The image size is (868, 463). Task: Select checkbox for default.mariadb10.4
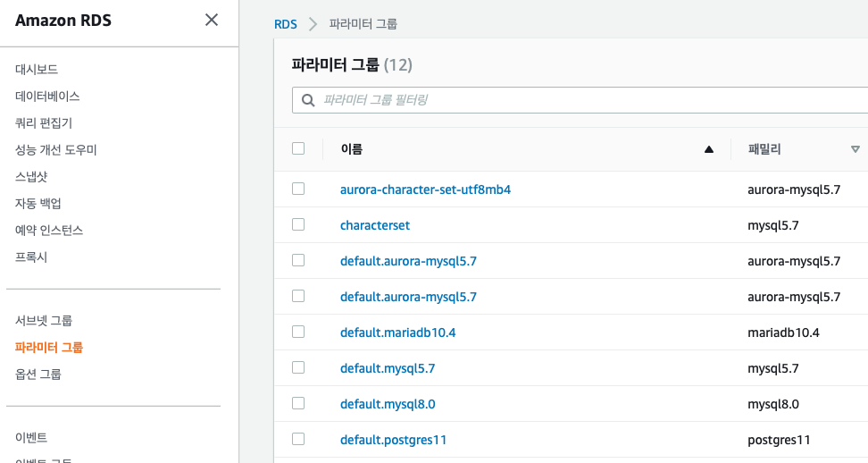(298, 332)
